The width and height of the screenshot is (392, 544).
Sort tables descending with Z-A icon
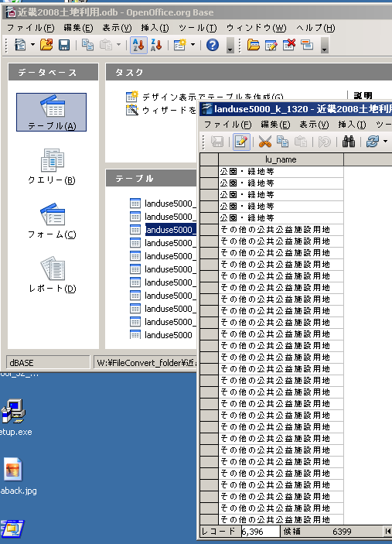tap(156, 45)
